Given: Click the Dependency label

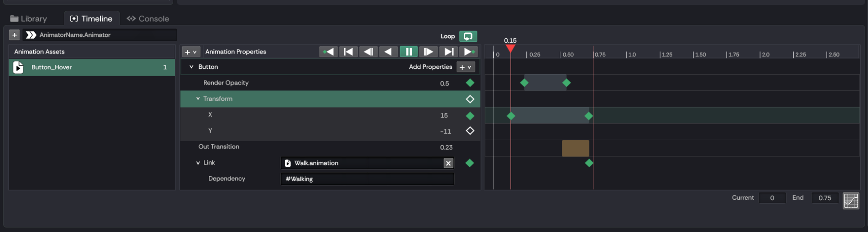Looking at the screenshot, I should click(x=227, y=178).
